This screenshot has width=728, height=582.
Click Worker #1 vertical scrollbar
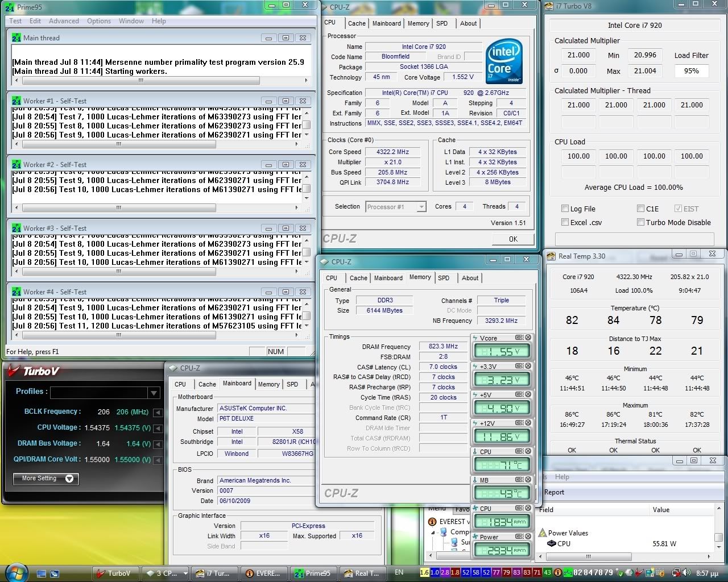307,124
